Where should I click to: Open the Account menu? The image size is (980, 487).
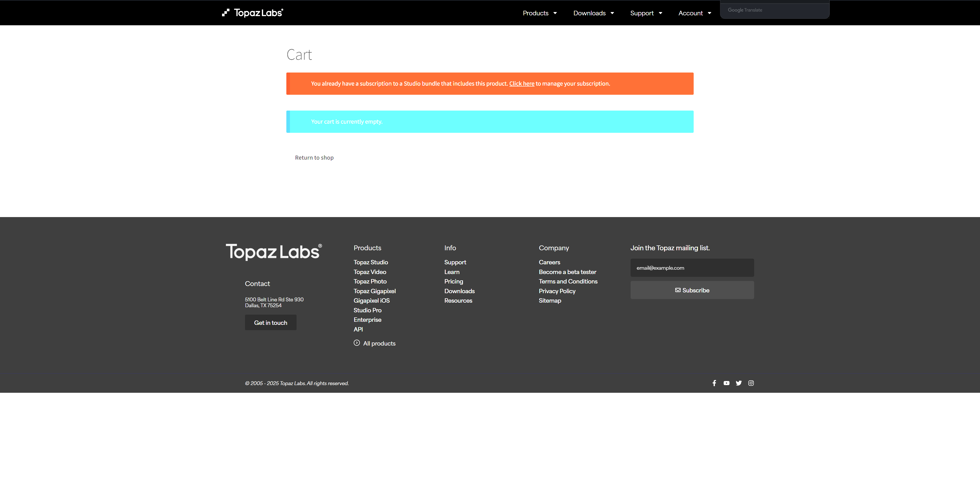pyautogui.click(x=694, y=13)
